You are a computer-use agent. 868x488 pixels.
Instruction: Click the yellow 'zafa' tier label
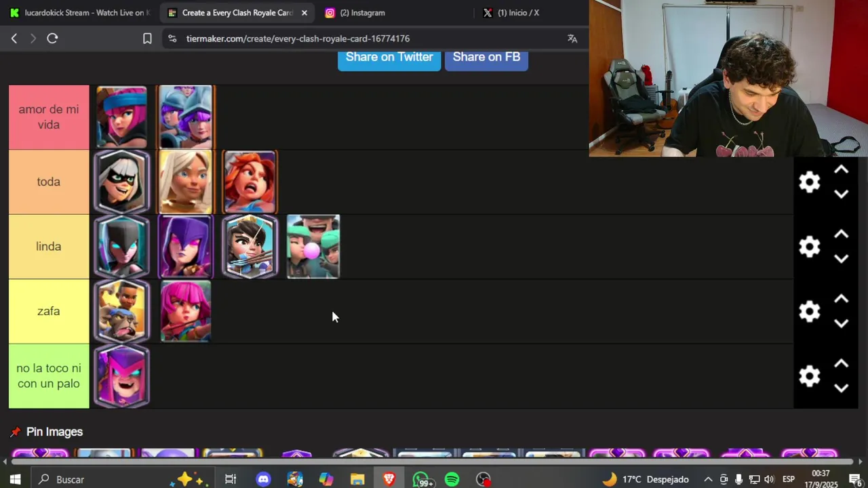49,311
